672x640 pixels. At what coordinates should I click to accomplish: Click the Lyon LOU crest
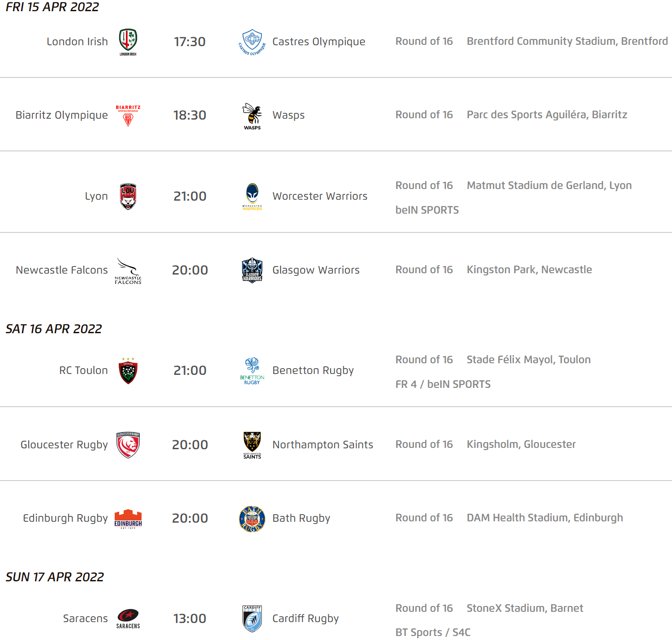point(128,197)
